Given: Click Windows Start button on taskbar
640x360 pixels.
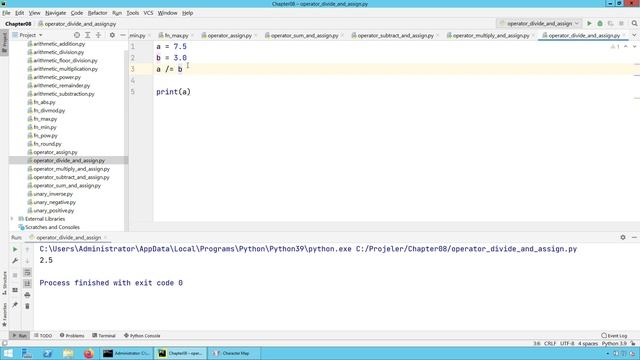Looking at the screenshot, I should 8,353.
